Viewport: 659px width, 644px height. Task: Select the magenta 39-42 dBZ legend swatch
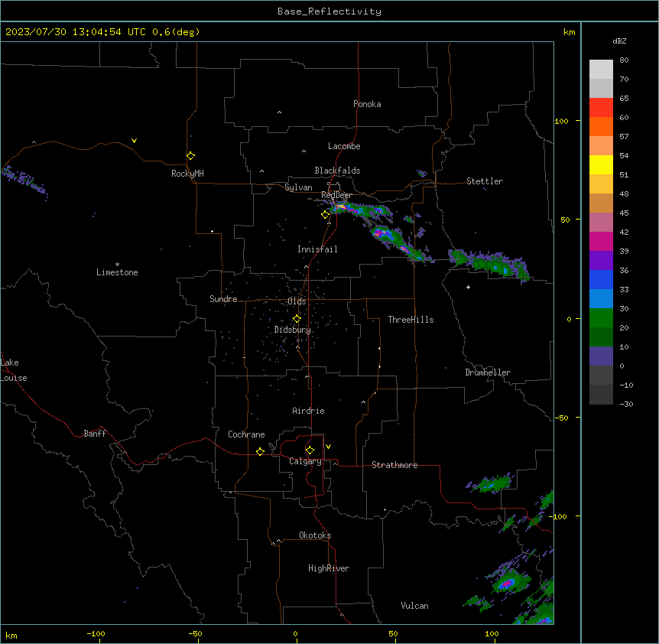tap(601, 241)
